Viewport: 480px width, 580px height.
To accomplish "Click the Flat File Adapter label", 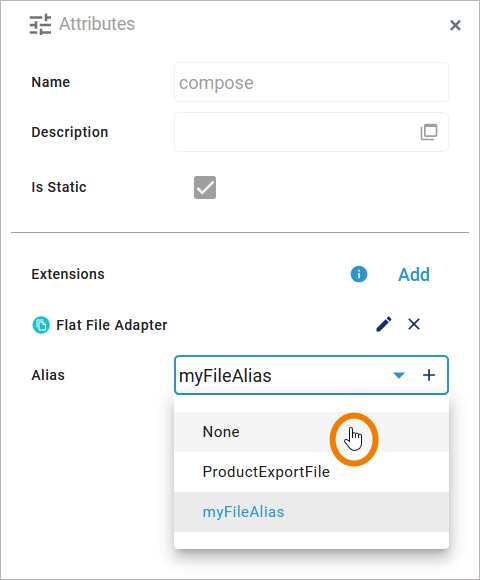I will point(112,325).
